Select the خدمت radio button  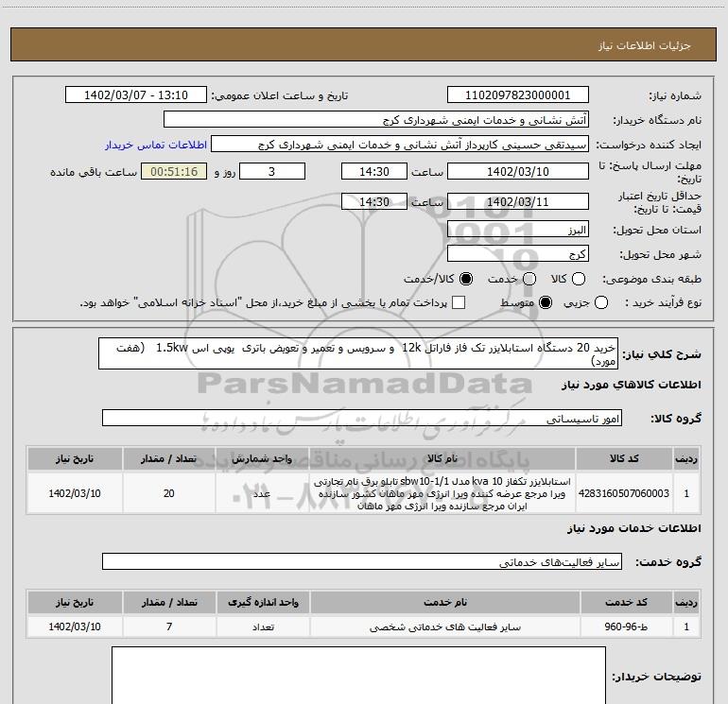pyautogui.click(x=529, y=279)
